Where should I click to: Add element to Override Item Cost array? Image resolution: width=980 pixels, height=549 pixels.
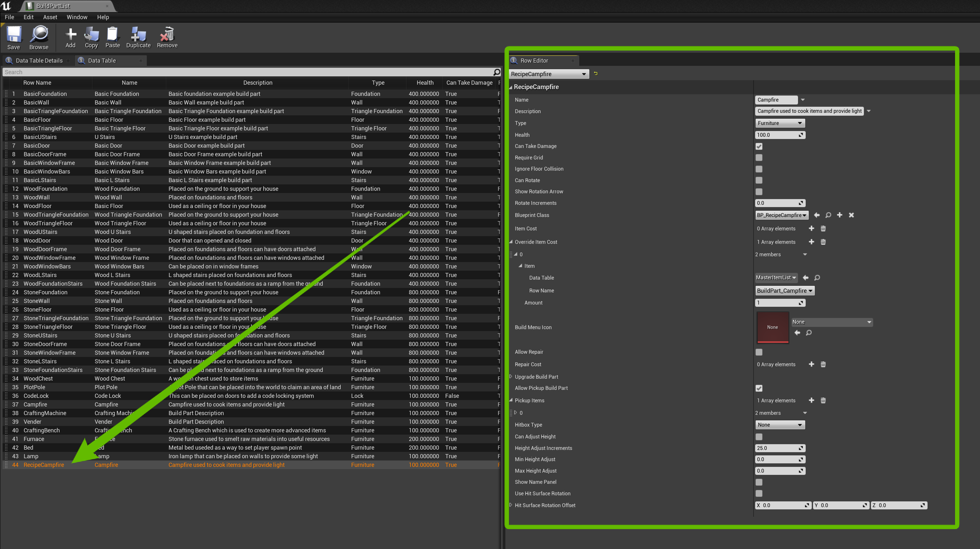click(x=811, y=242)
